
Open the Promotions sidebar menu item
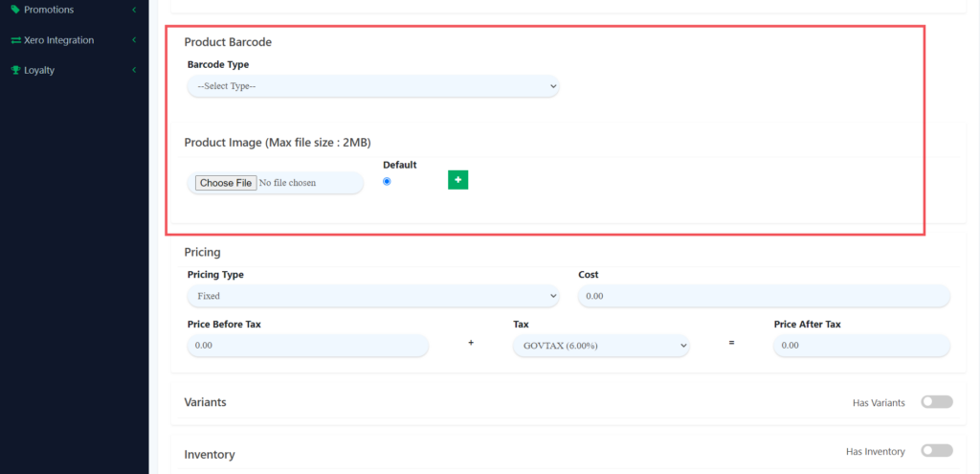49,10
